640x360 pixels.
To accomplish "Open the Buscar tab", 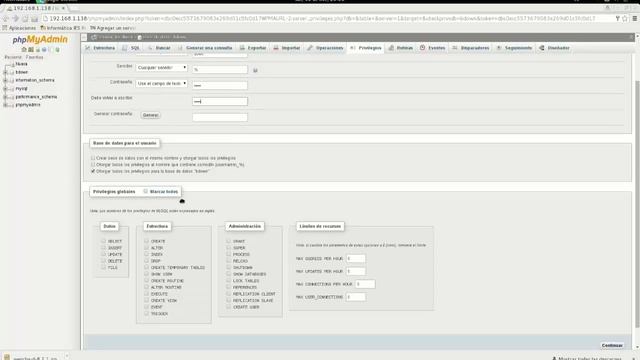I will point(159,48).
